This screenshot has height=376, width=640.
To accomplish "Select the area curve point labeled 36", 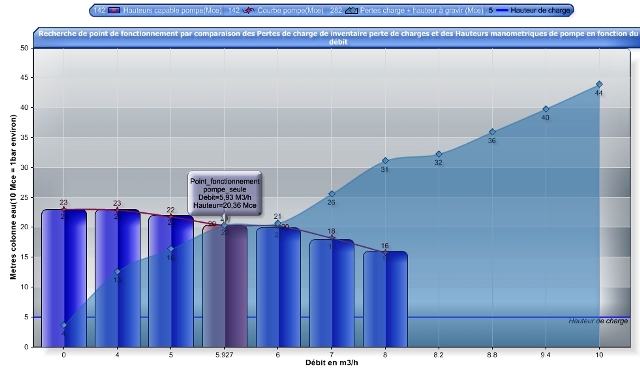I will [492, 132].
